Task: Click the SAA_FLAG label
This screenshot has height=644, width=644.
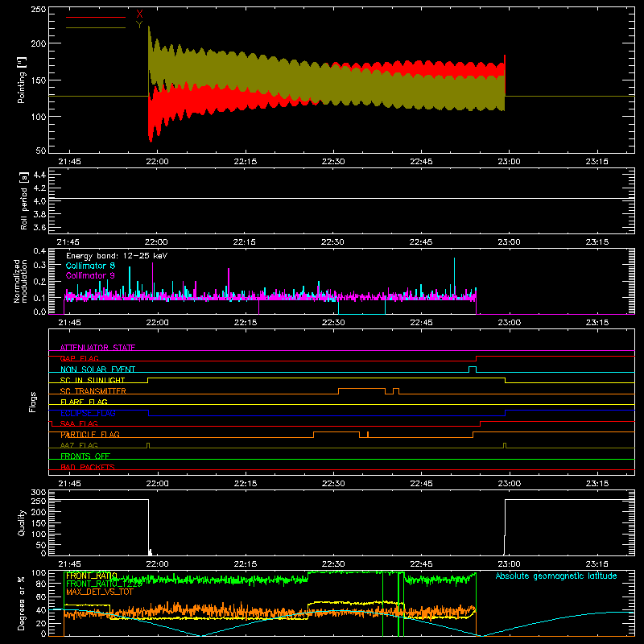Action: (x=79, y=423)
